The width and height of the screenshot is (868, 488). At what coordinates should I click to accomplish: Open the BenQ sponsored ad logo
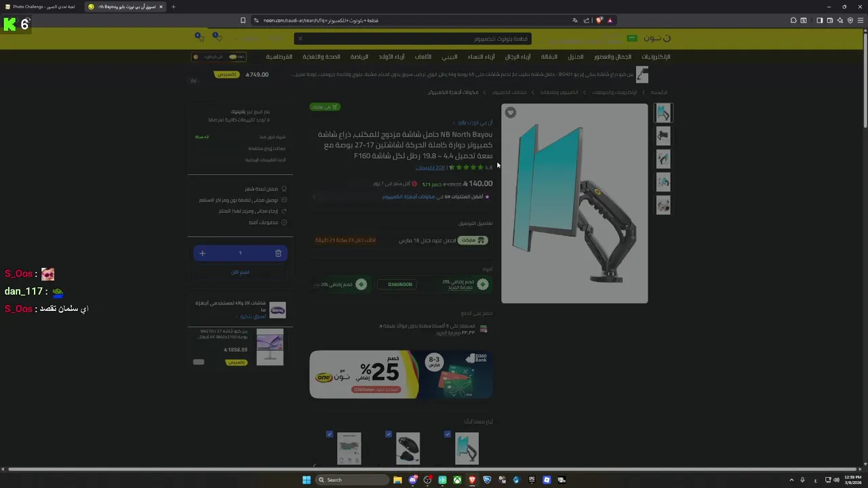pyautogui.click(x=277, y=310)
